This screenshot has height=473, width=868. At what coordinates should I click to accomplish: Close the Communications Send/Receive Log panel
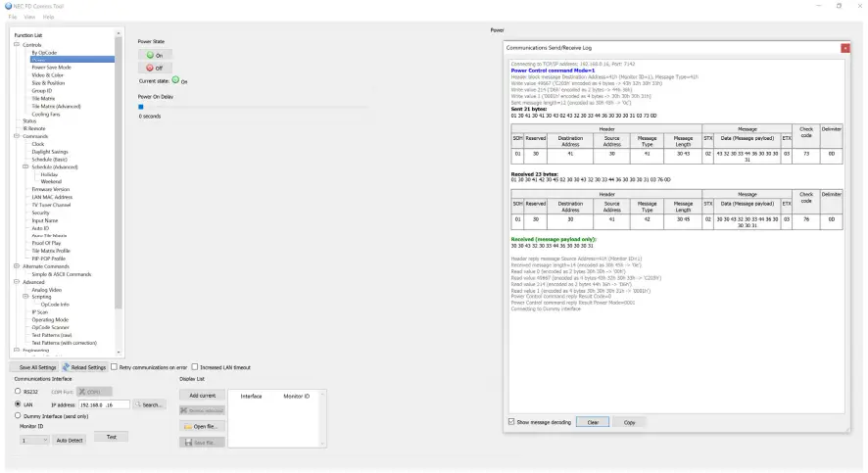pyautogui.click(x=845, y=48)
